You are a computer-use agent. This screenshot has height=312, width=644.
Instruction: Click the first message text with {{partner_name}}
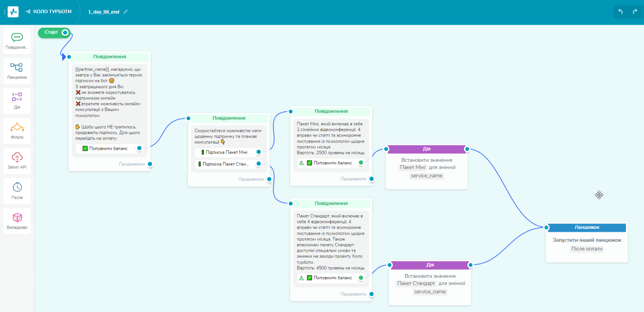pyautogui.click(x=109, y=103)
